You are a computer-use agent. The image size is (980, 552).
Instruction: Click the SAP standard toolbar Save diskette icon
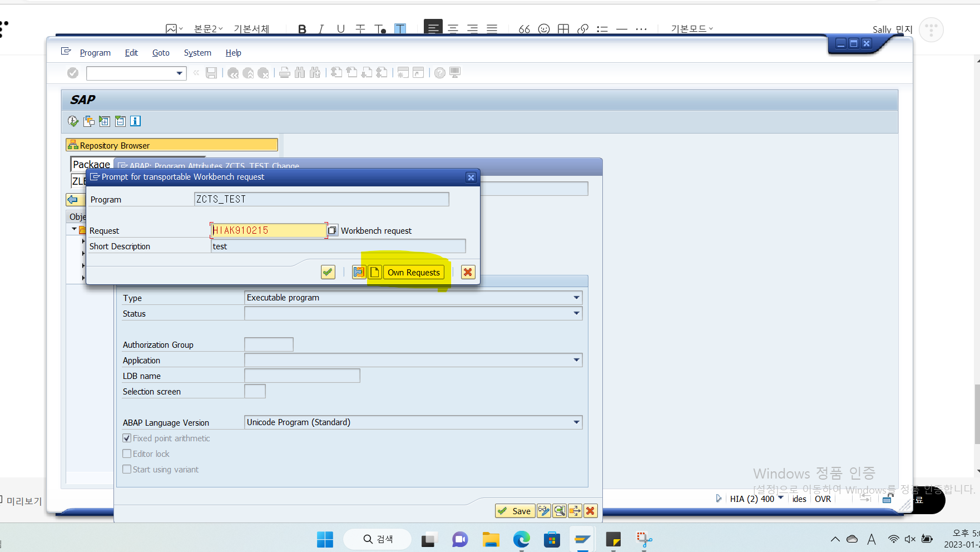211,73
